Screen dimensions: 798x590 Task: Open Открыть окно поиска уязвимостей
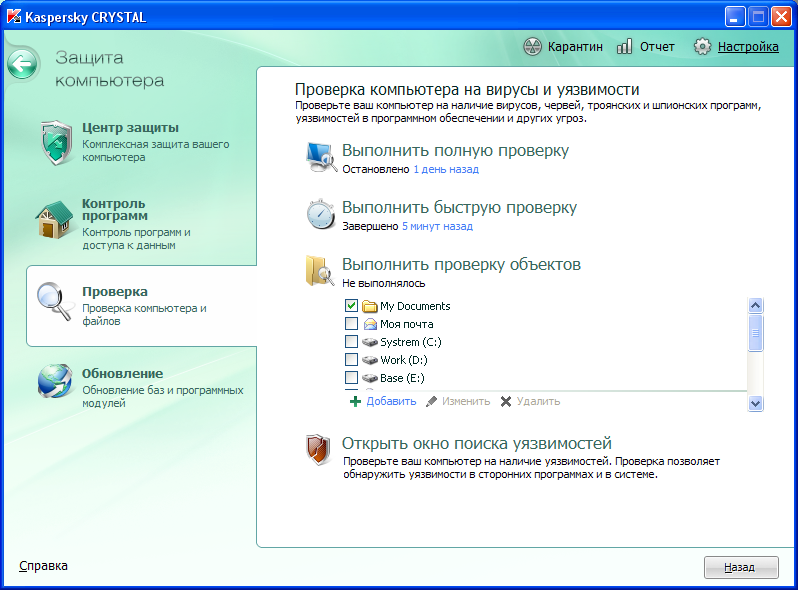pos(476,443)
